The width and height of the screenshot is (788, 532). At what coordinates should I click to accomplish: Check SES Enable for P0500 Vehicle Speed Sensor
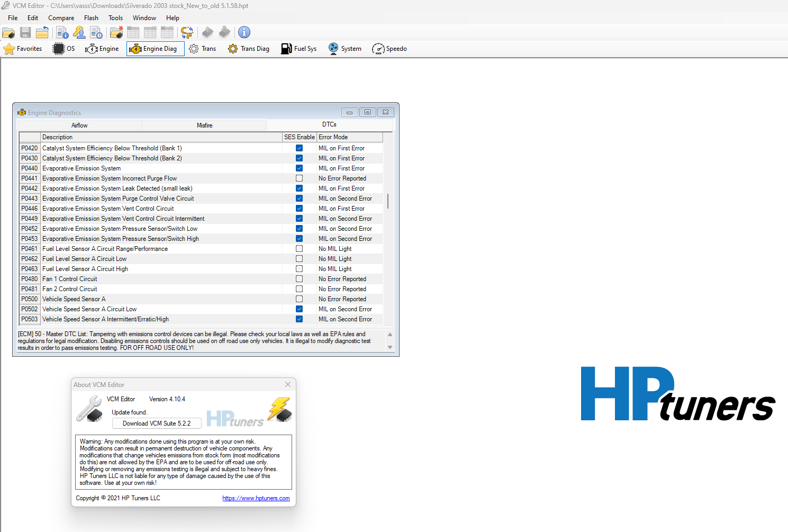click(x=299, y=299)
